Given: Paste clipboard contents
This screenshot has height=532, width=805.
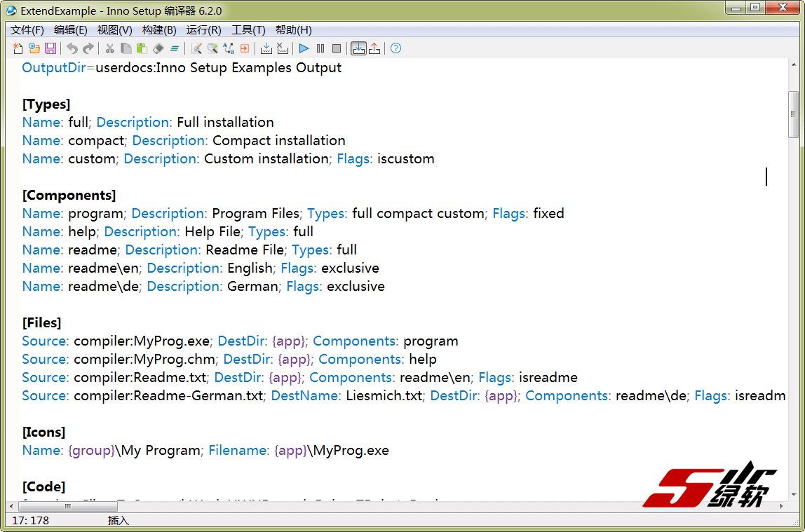Looking at the screenshot, I should [142, 49].
